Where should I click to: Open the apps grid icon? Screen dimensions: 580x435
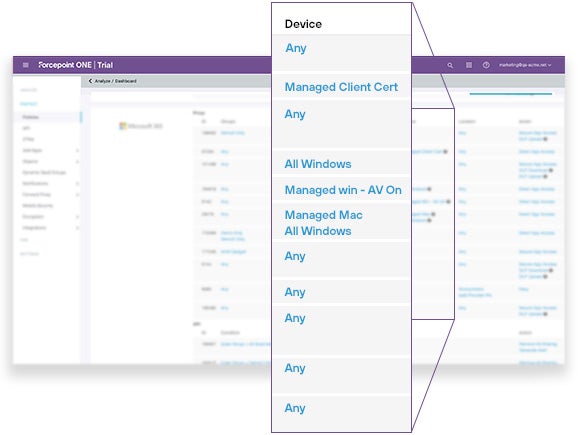469,65
